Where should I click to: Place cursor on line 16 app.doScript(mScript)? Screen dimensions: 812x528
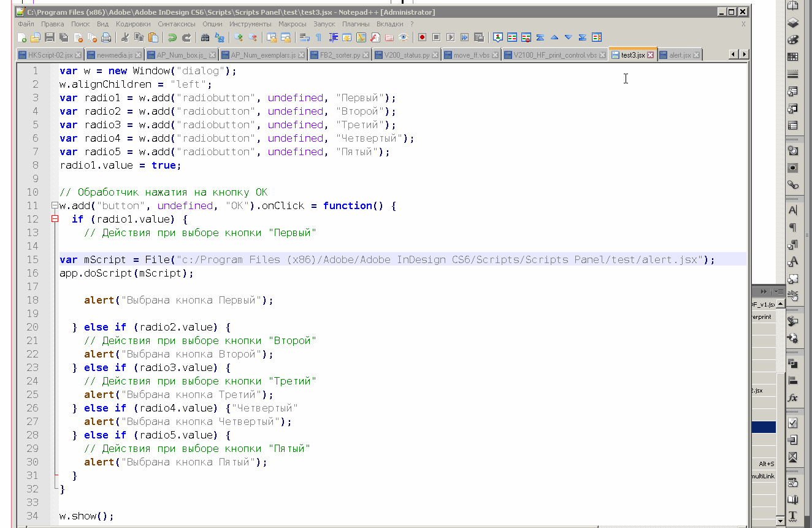pyautogui.click(x=126, y=273)
